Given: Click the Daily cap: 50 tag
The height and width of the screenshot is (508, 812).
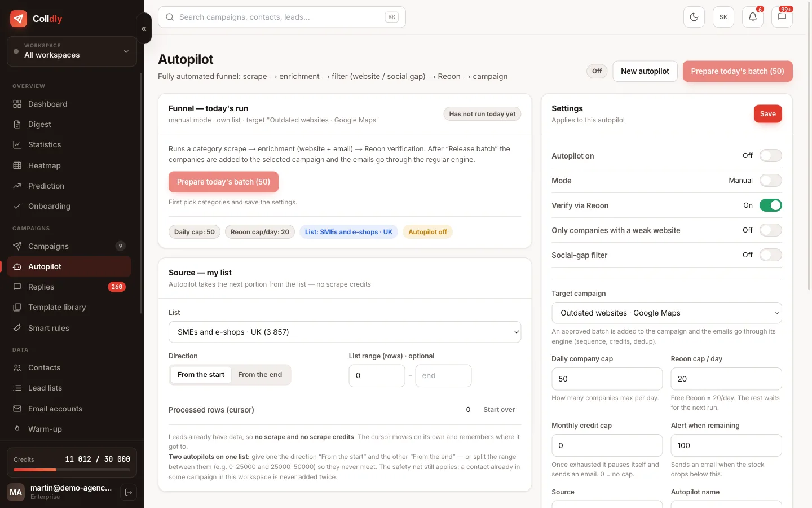Looking at the screenshot, I should 195,232.
